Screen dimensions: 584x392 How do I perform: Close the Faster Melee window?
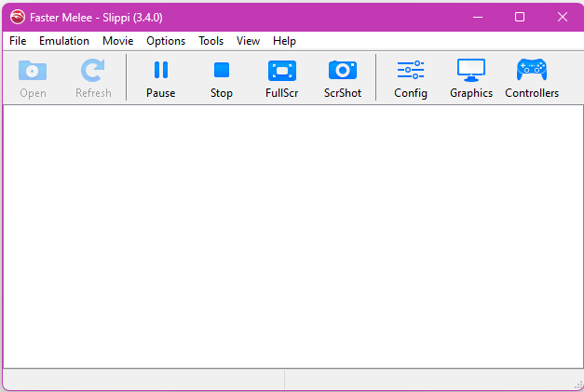[562, 17]
